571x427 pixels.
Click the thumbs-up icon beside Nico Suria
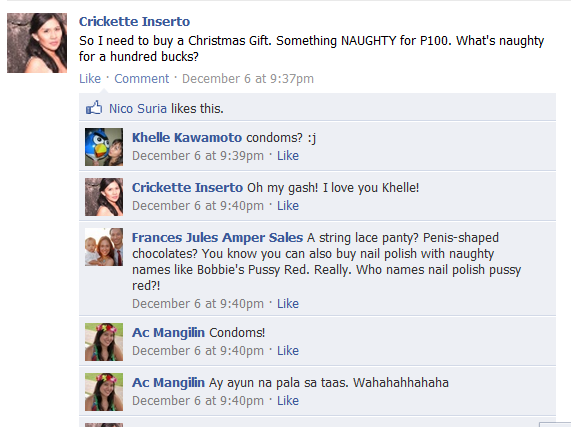94,108
